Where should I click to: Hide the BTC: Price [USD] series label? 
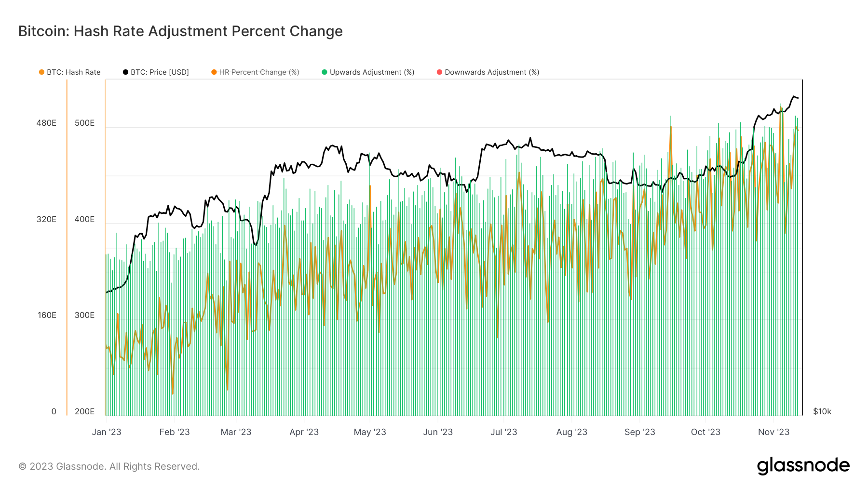pos(160,72)
